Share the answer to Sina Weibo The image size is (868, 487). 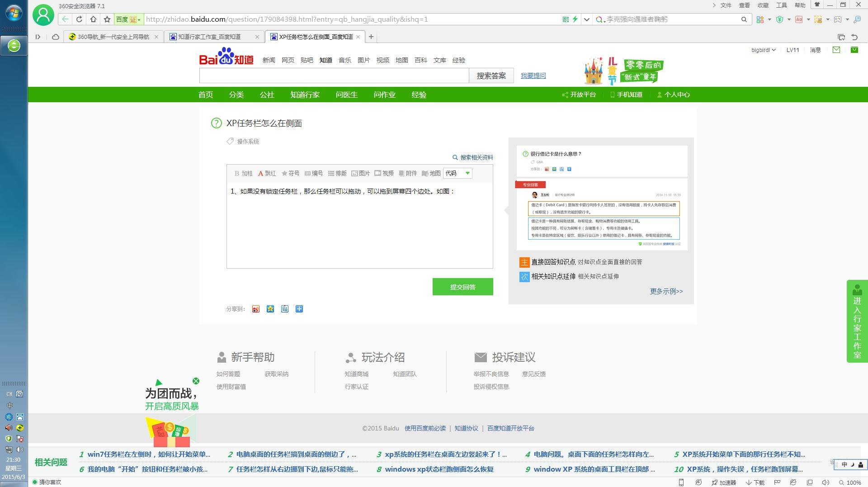tap(255, 309)
